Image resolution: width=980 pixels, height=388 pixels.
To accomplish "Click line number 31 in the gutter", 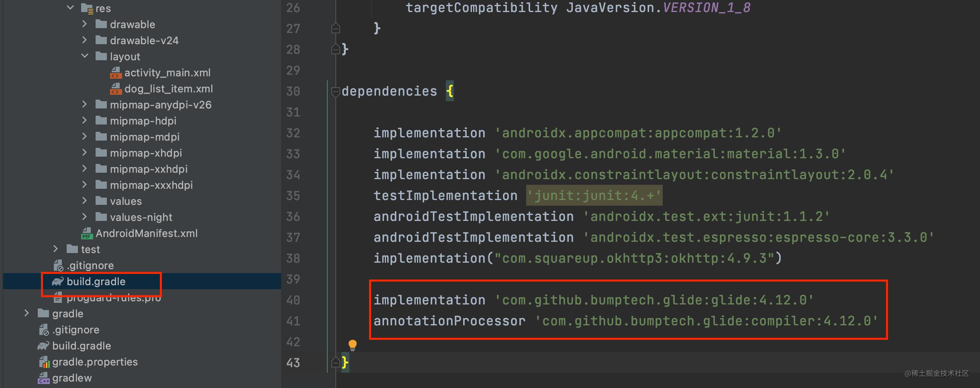I will [x=293, y=112].
